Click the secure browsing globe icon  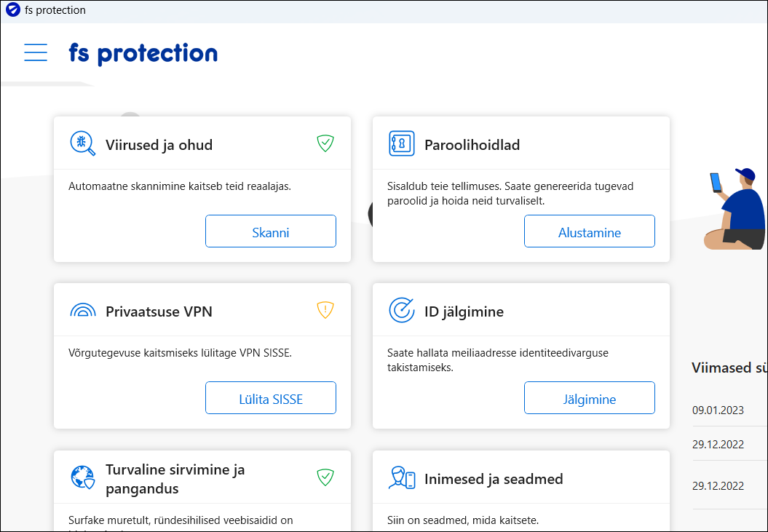[82, 477]
